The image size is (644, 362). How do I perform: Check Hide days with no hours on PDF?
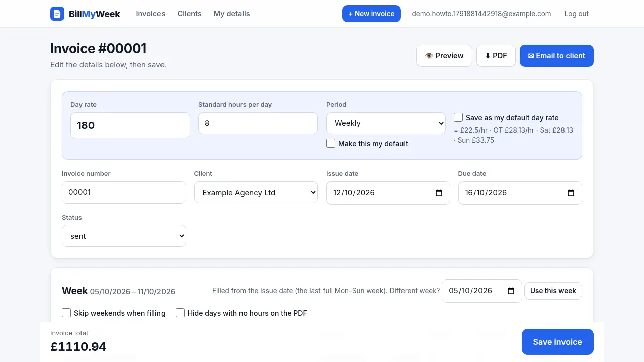pyautogui.click(x=180, y=313)
